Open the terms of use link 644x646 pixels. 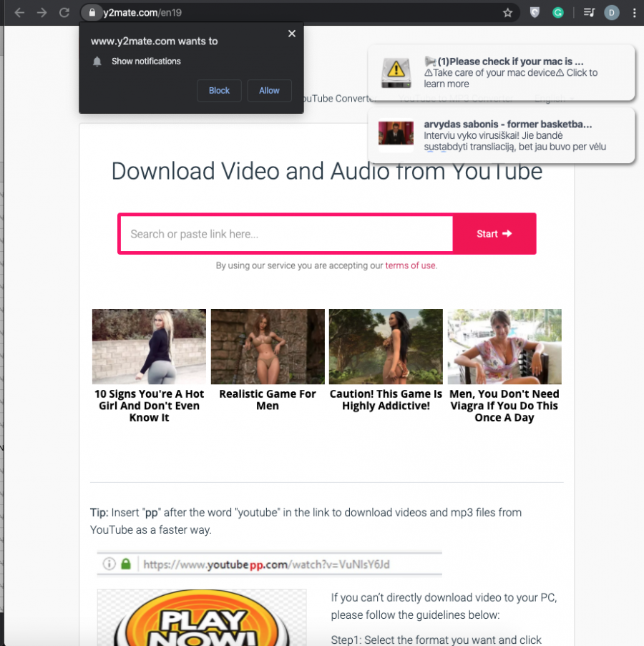click(410, 265)
